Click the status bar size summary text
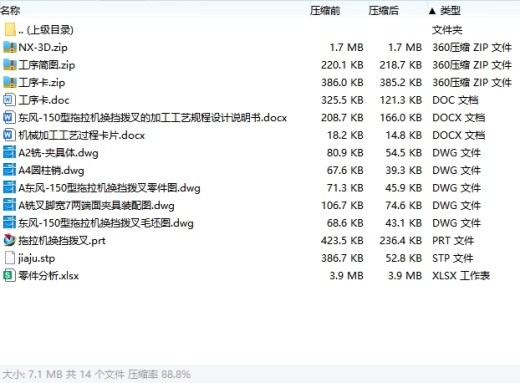Image resolution: width=520 pixels, height=383 pixels. 96,374
